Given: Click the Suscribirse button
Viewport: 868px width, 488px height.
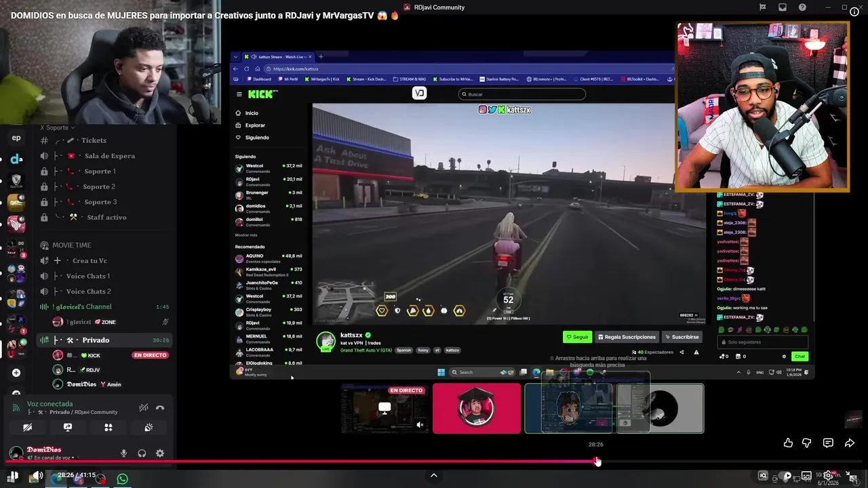Looking at the screenshot, I should coord(682,337).
